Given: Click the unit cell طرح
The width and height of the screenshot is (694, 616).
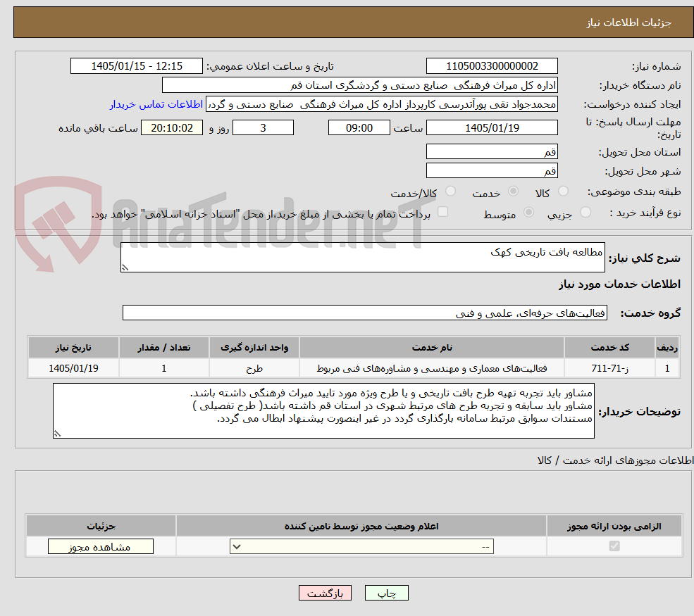Looking at the screenshot, I should (x=254, y=368).
